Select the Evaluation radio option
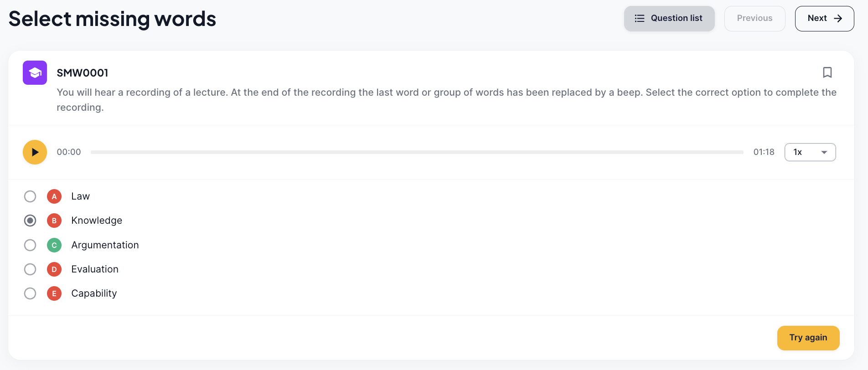 30,269
